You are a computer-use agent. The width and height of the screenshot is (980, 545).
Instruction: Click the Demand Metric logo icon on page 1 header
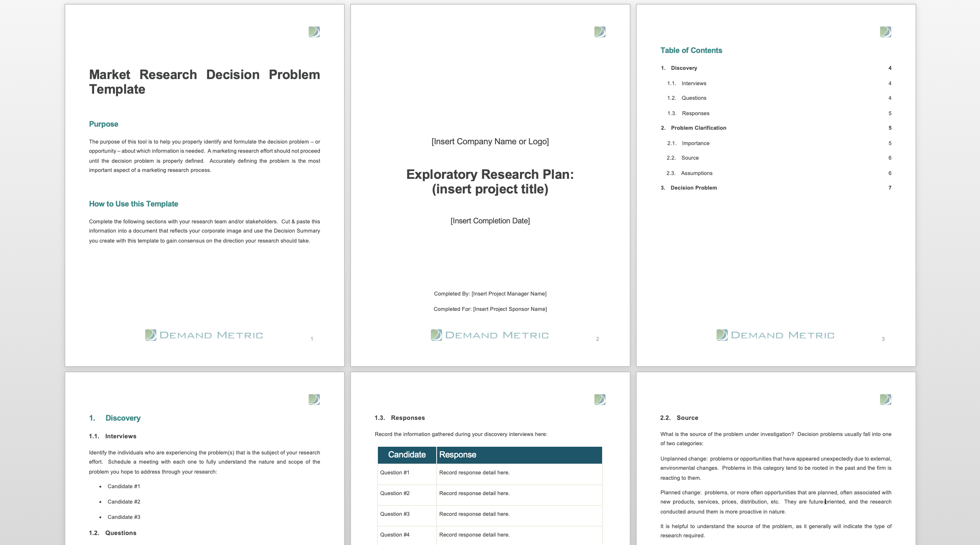(314, 32)
